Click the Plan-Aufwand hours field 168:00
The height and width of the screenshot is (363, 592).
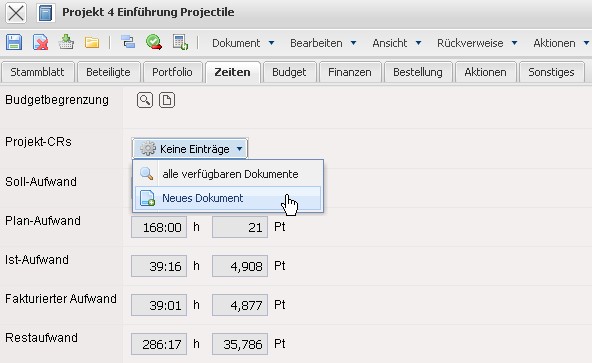[x=159, y=227]
